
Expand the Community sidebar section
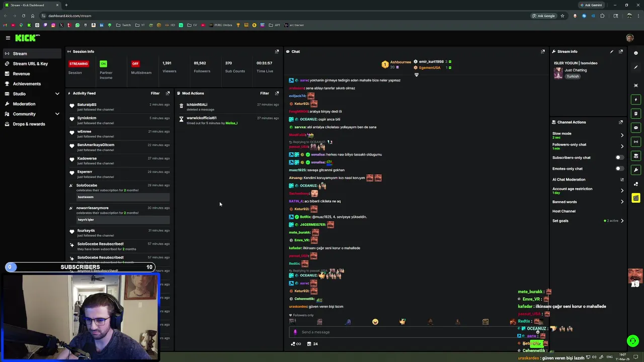coord(31,114)
